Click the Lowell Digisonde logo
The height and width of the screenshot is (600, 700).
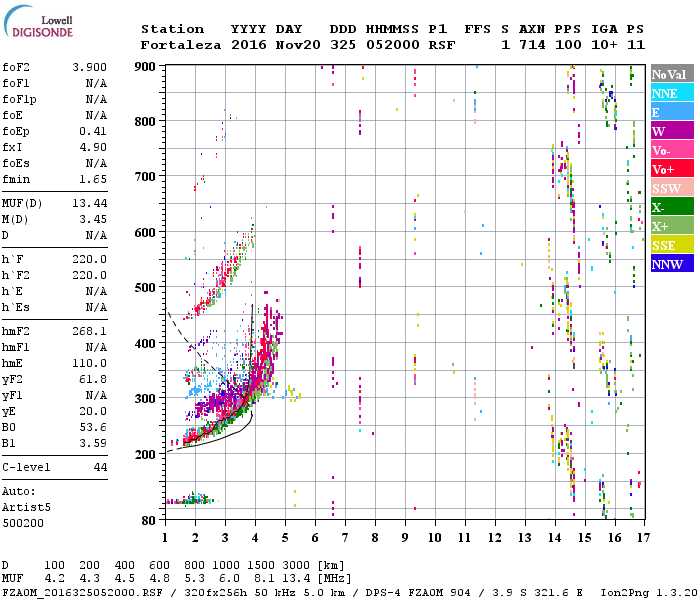coord(38,22)
